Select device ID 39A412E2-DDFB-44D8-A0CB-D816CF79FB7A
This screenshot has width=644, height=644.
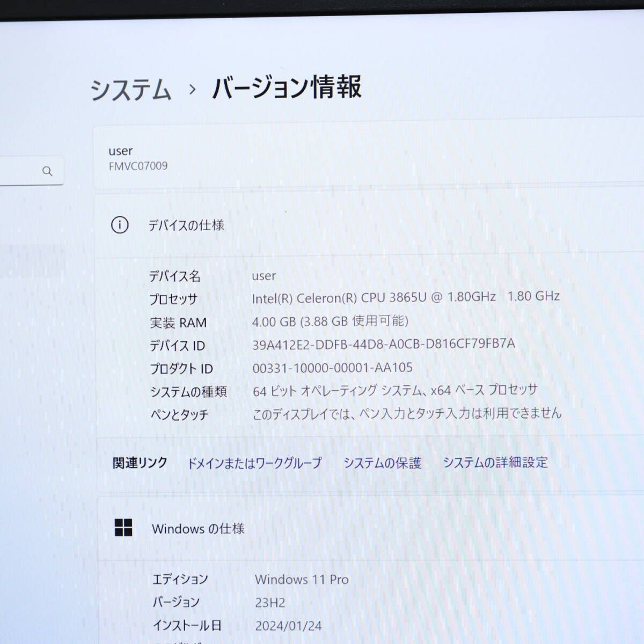[384, 343]
